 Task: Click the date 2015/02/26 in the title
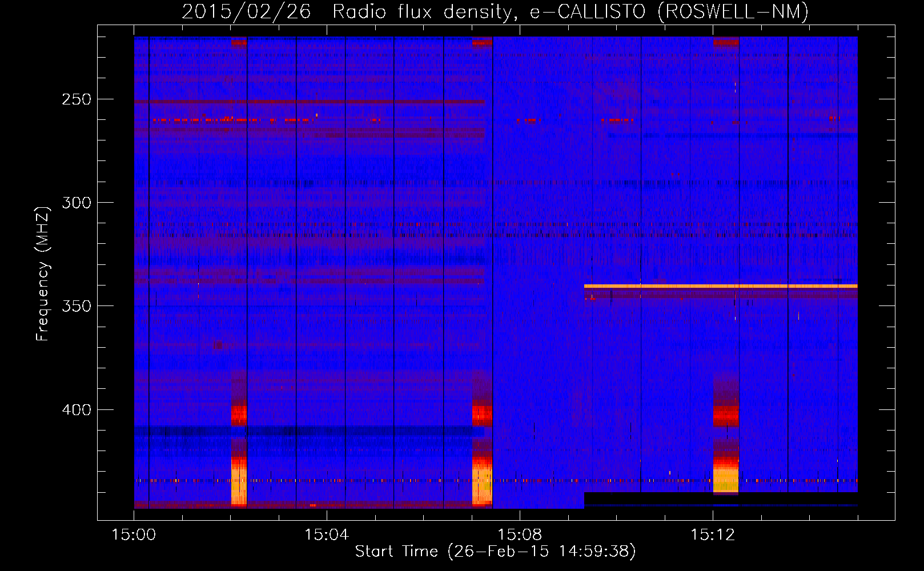(x=246, y=11)
